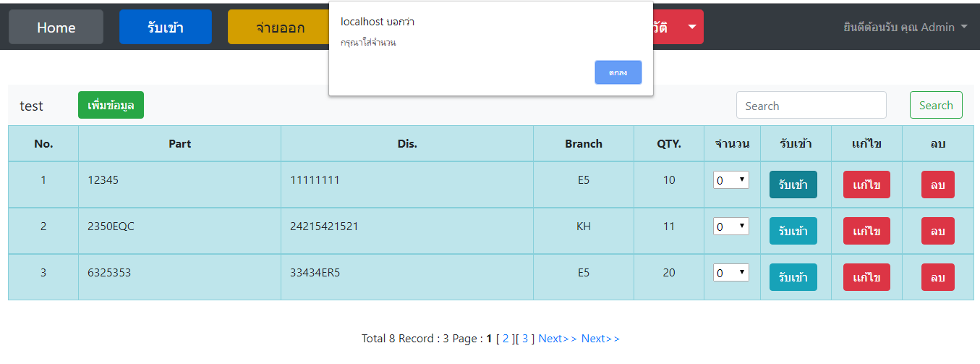Open the รับเข้า navigation menu item
The width and height of the screenshot is (980, 364).
165,27
